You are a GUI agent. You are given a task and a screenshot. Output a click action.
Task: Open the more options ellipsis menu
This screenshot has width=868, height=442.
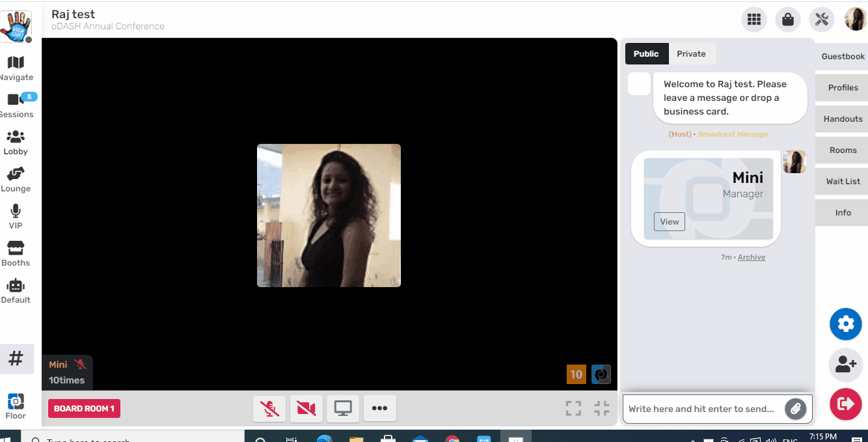click(380, 408)
